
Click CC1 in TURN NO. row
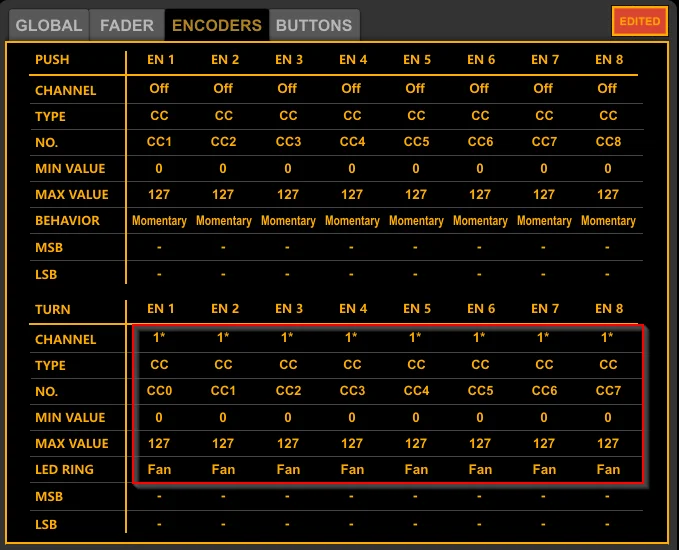(223, 391)
